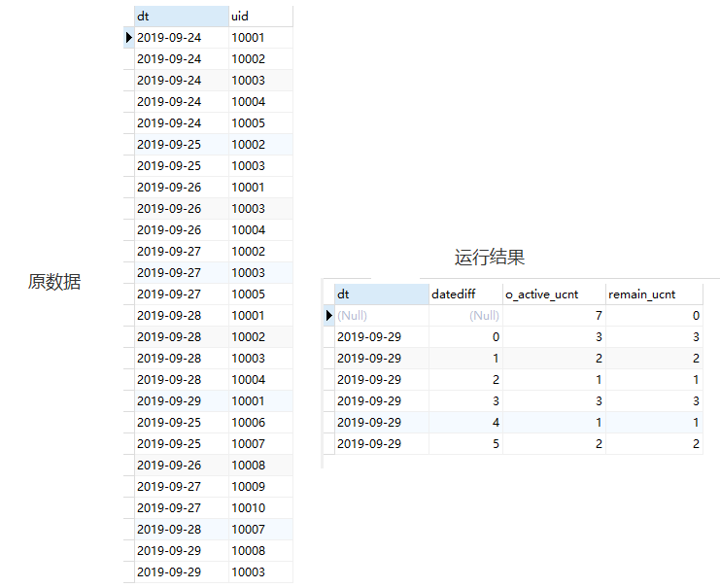Select the uid 10008 cell dated 2019-09-26
720x588 pixels.
260,465
